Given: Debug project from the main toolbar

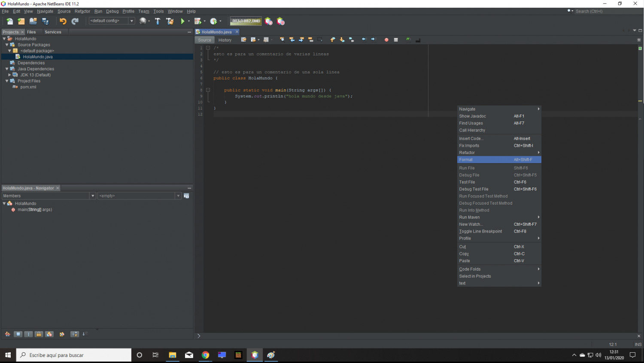Looking at the screenshot, I should 197,21.
